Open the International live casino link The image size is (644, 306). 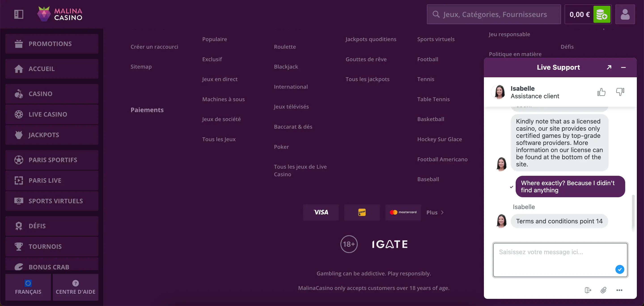point(291,87)
